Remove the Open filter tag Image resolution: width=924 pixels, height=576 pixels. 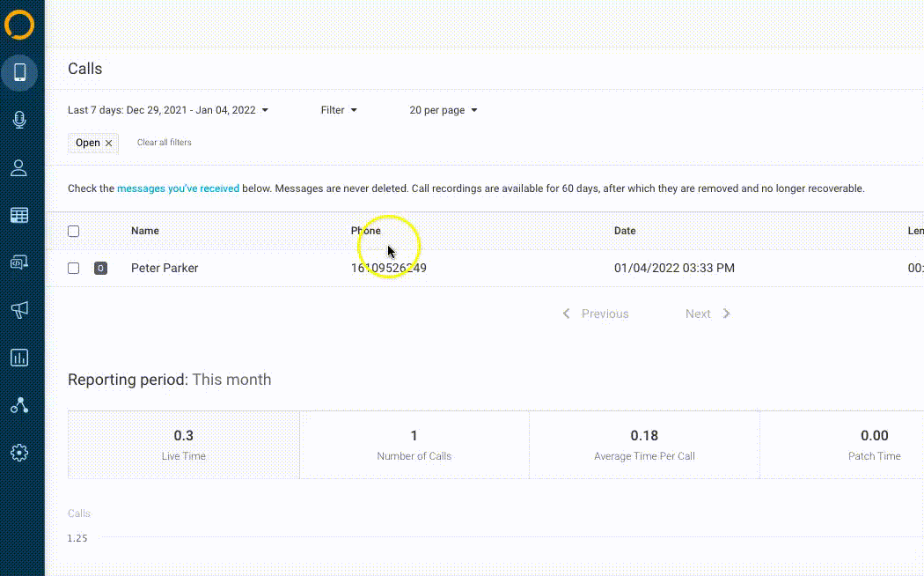(109, 144)
